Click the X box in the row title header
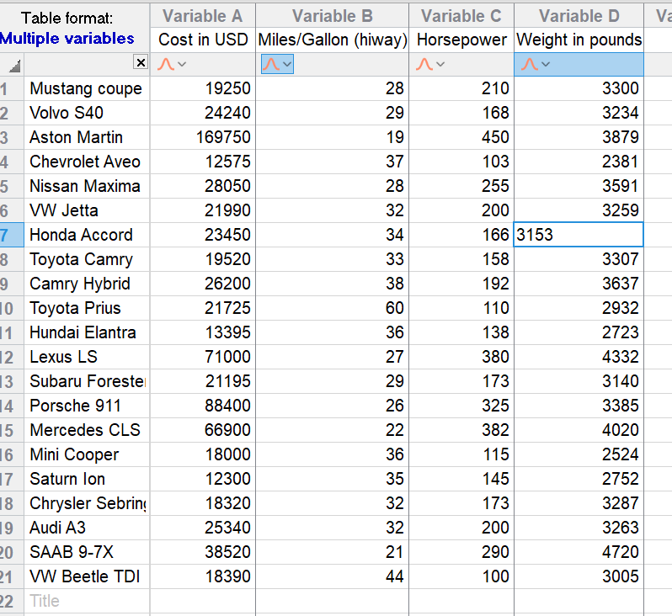Viewport: 672px width, 616px height. [141, 63]
